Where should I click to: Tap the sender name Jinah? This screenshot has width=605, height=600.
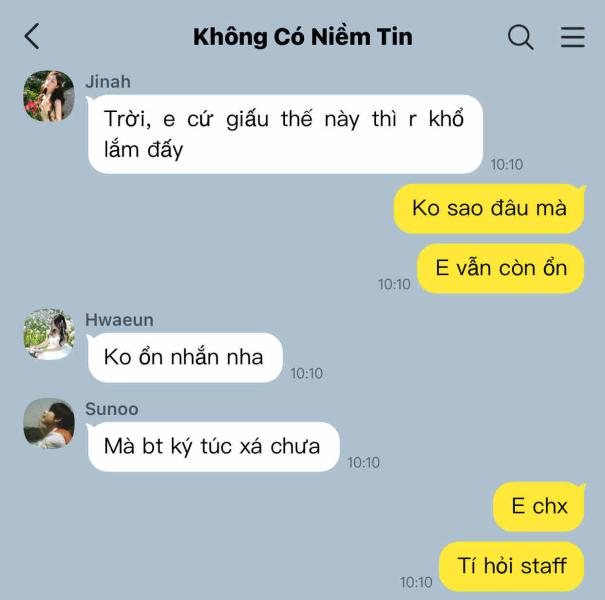(x=108, y=82)
